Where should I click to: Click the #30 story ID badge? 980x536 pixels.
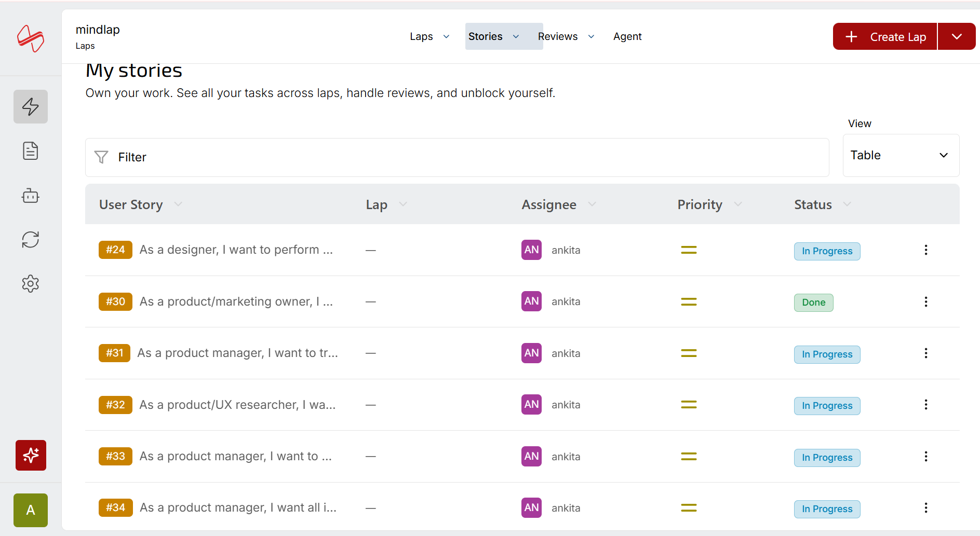tap(115, 301)
